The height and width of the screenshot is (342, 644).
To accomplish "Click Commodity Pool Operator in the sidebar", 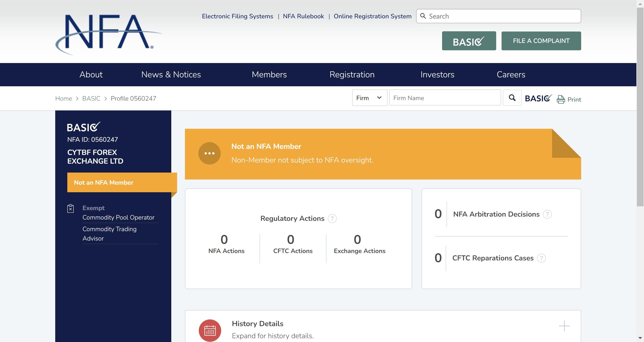I will coord(118,217).
